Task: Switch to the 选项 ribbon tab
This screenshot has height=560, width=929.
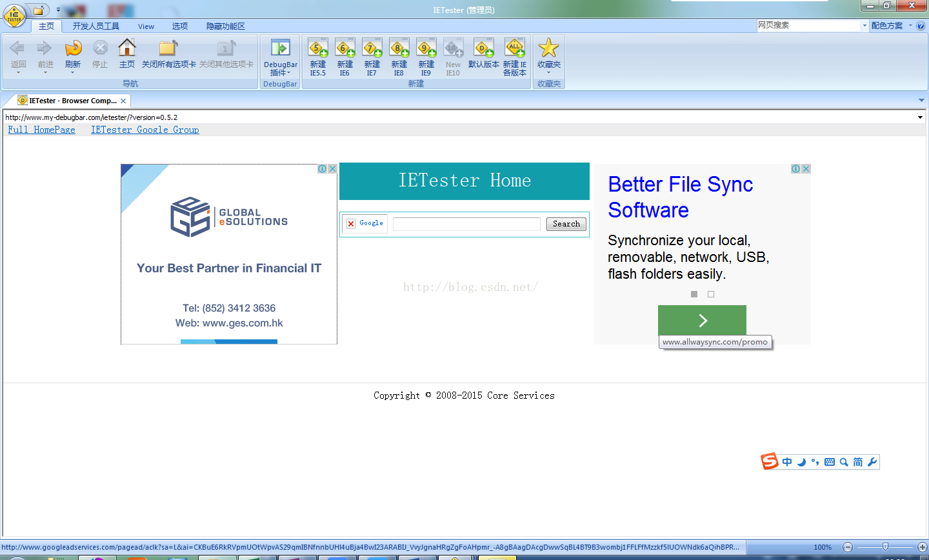Action: pyautogui.click(x=180, y=26)
